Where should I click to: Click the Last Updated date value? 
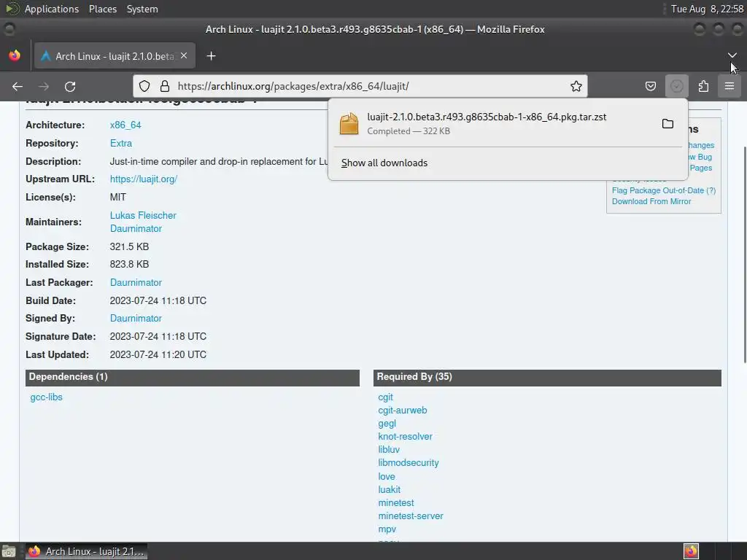click(158, 355)
